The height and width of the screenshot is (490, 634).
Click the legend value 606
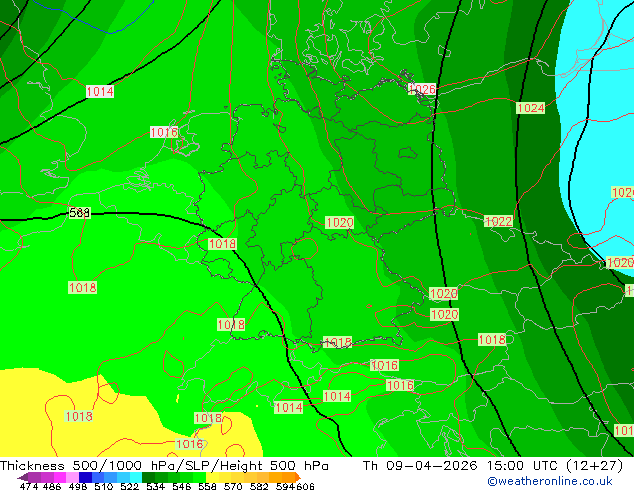(305, 486)
